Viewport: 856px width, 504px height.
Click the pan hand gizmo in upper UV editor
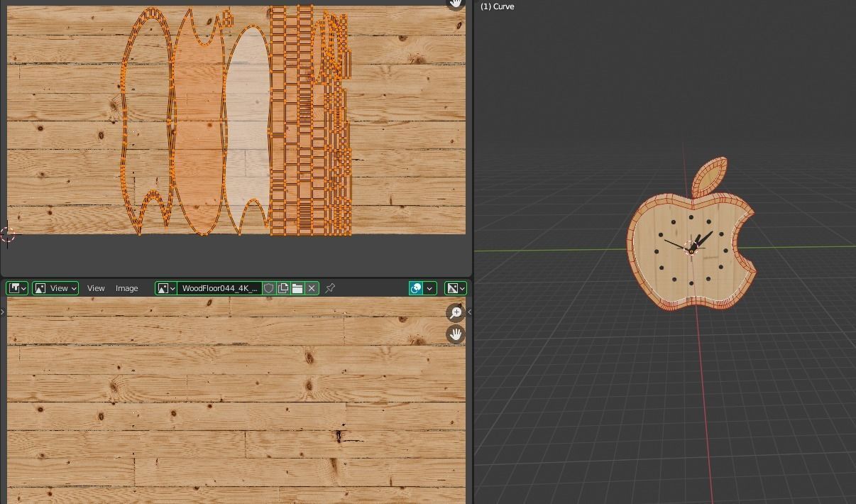tap(455, 4)
